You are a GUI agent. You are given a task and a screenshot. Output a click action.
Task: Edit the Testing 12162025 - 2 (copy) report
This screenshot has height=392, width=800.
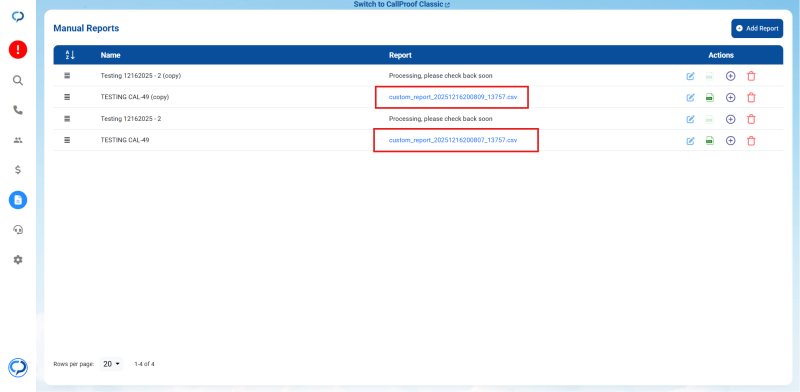[690, 76]
